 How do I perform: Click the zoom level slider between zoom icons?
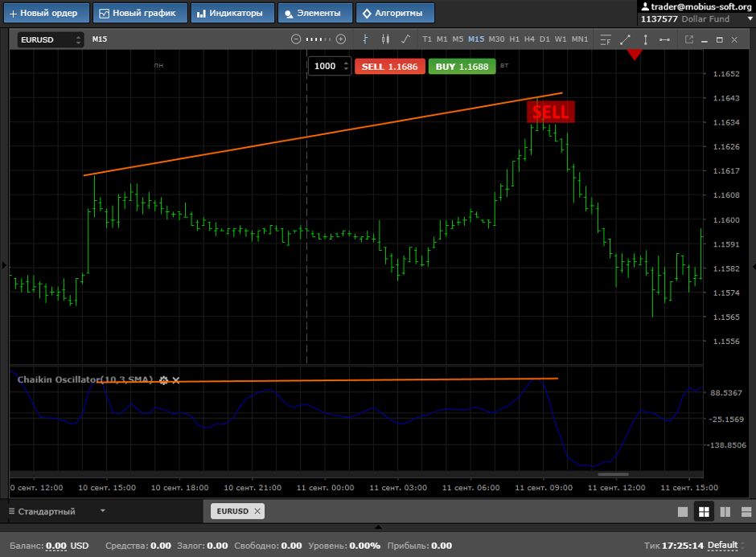pos(318,39)
